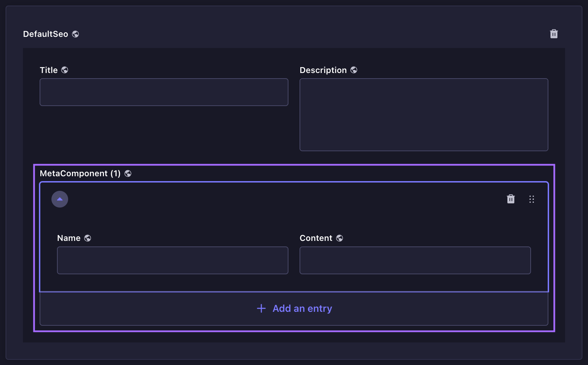588x365 pixels.
Task: Click Add an entry button
Action: [302, 309]
